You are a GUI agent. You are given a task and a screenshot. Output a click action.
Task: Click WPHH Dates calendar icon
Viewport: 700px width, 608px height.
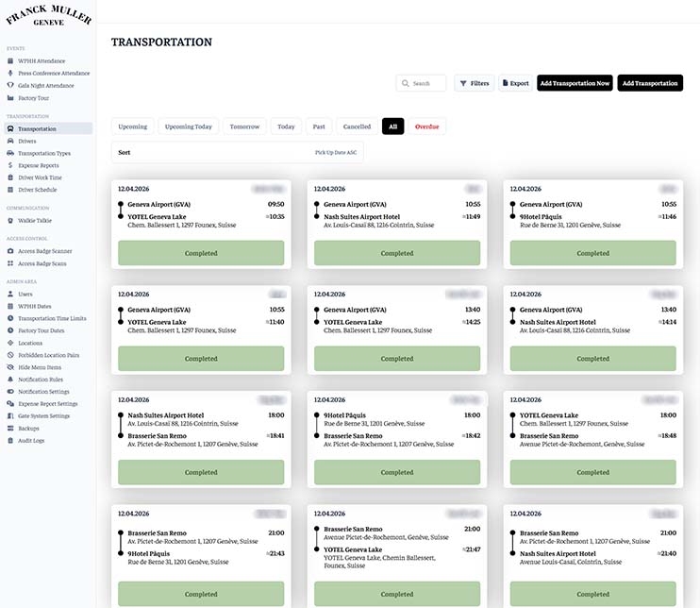[x=10, y=306]
